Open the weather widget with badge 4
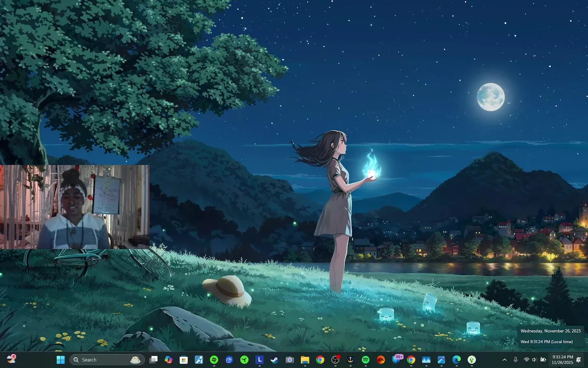The height and width of the screenshot is (368, 588). coord(11,359)
